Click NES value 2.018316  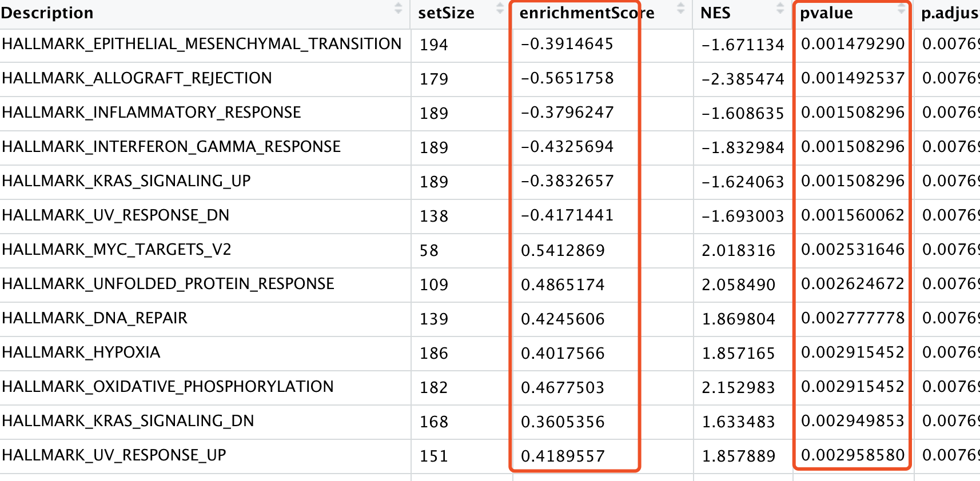point(738,250)
